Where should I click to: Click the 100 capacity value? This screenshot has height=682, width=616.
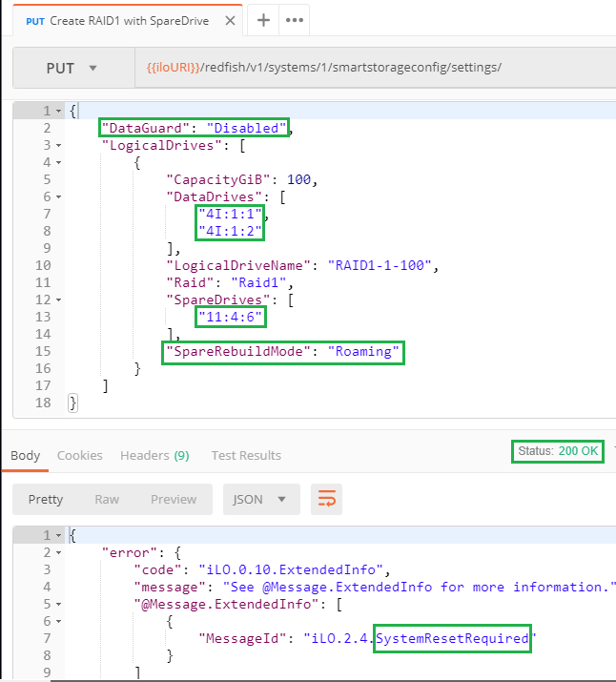(298, 179)
